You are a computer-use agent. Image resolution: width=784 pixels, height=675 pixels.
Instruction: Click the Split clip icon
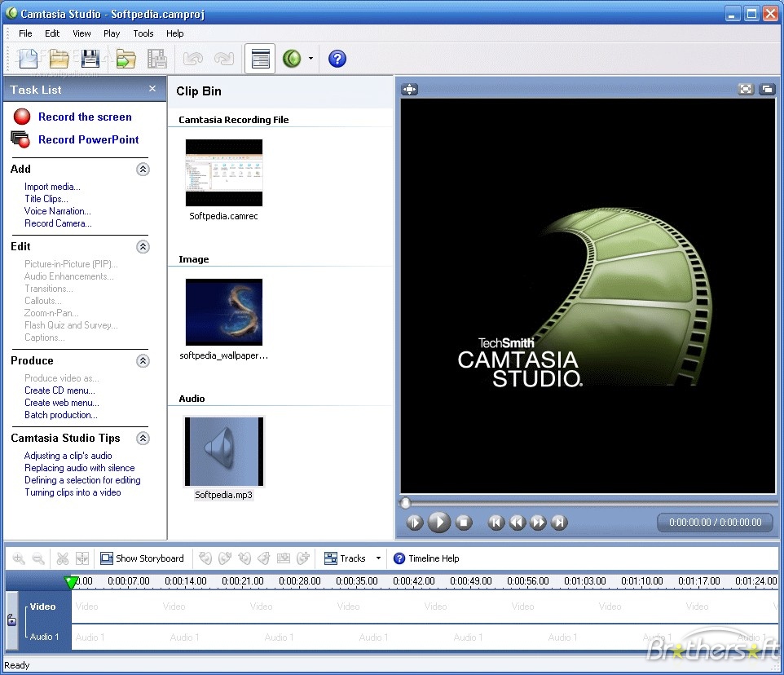click(82, 558)
